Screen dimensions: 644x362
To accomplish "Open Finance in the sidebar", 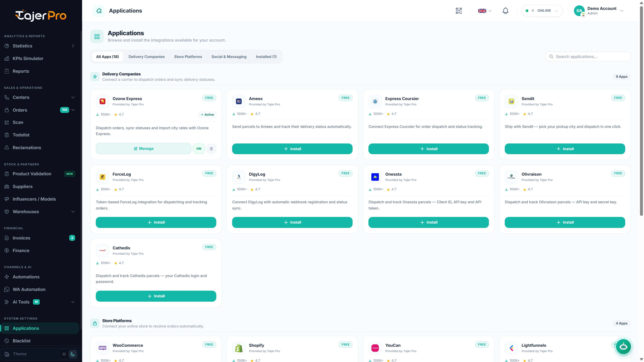I will pos(40,250).
